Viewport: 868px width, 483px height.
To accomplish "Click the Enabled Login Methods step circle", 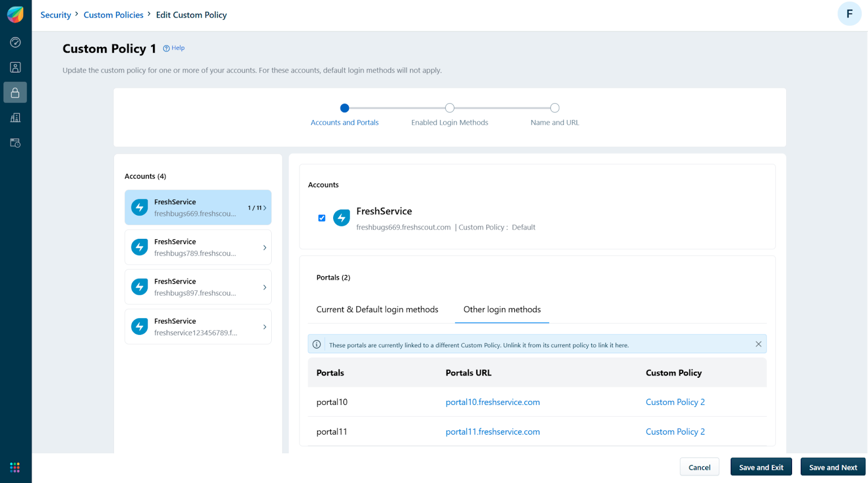I will tap(450, 108).
